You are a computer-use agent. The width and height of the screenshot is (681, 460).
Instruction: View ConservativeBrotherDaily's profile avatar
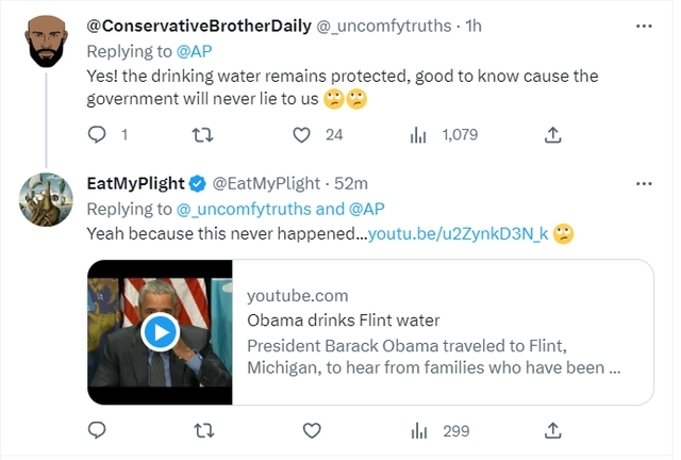point(46,43)
